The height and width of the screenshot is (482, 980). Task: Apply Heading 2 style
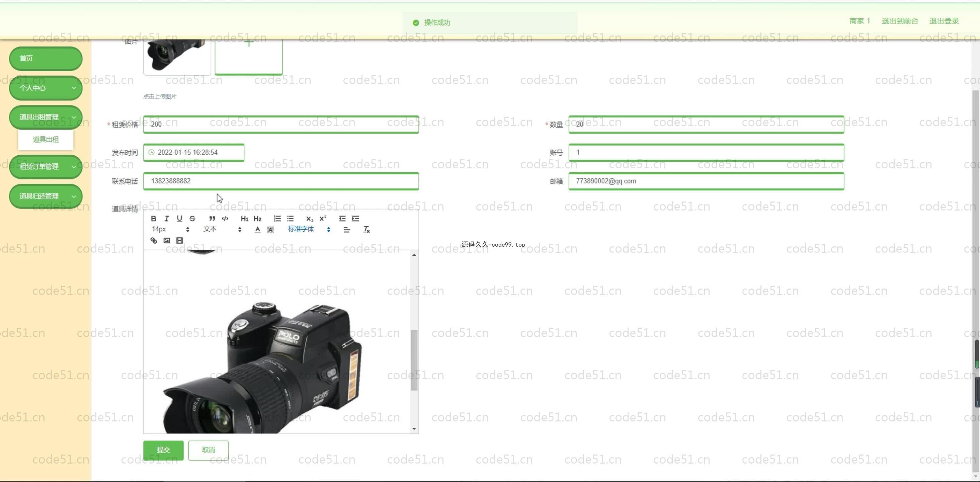[258, 218]
